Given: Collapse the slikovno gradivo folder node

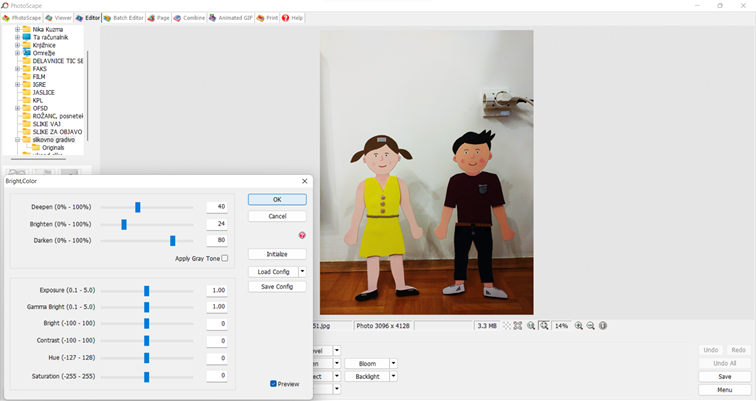Looking at the screenshot, I should 17,139.
